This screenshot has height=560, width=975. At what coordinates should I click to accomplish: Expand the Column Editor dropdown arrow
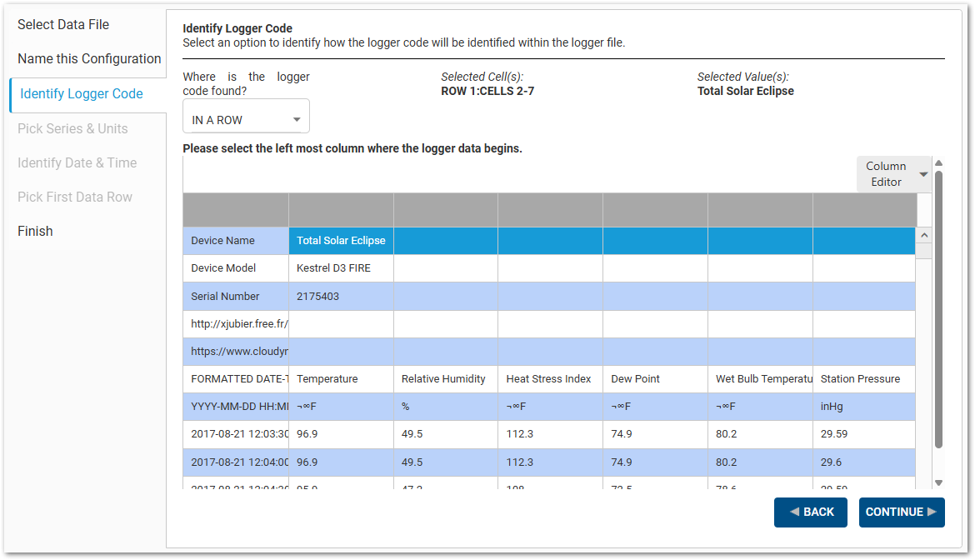coord(923,173)
